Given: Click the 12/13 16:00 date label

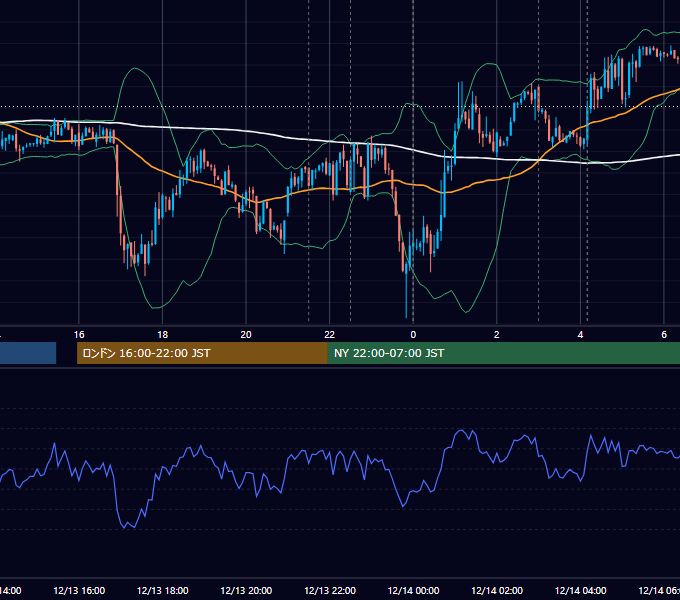Looking at the screenshot, I should tap(79, 590).
